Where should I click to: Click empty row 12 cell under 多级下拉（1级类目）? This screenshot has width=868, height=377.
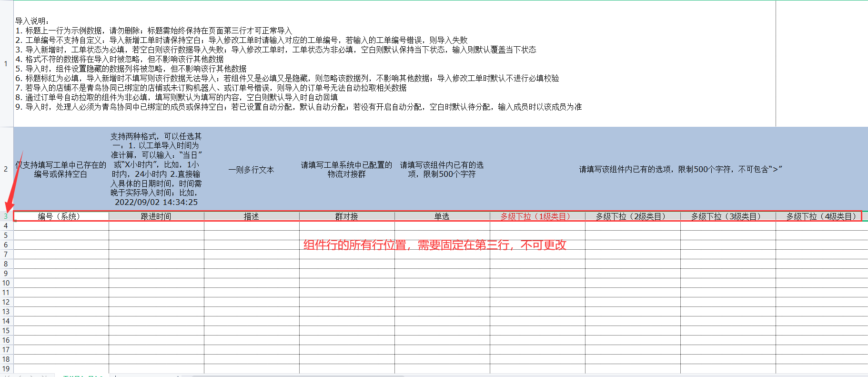(537, 302)
